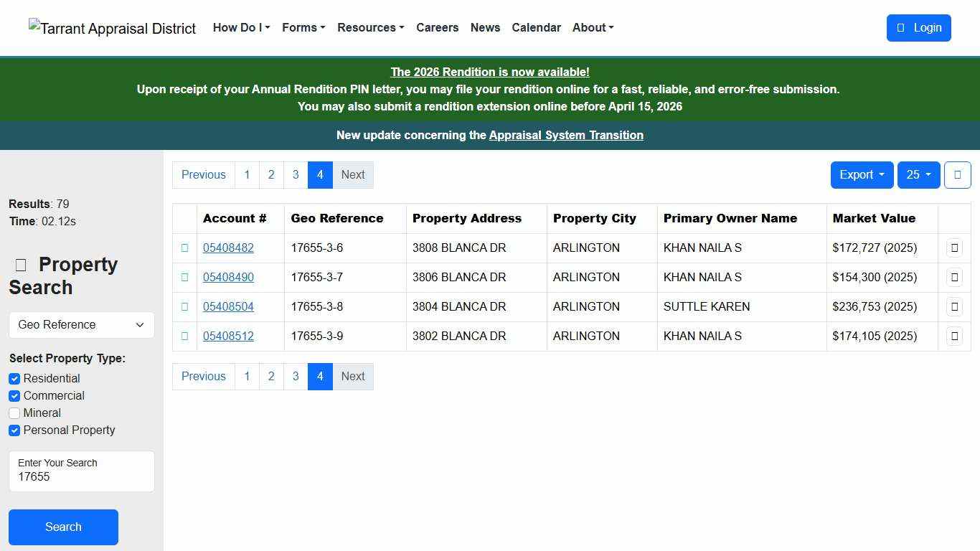Open the Export dropdown
The height and width of the screenshot is (551, 980).
pyautogui.click(x=861, y=174)
